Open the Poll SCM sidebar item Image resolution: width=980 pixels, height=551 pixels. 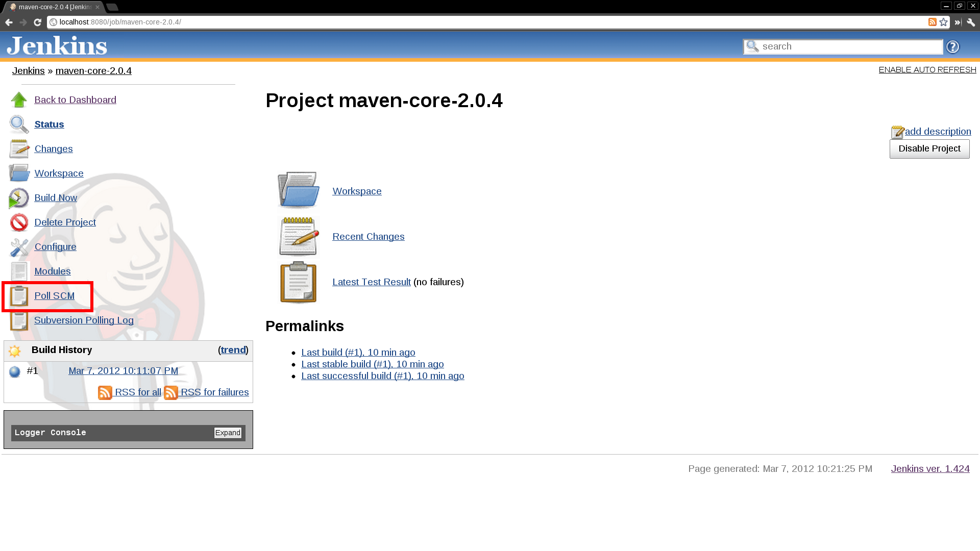(54, 296)
